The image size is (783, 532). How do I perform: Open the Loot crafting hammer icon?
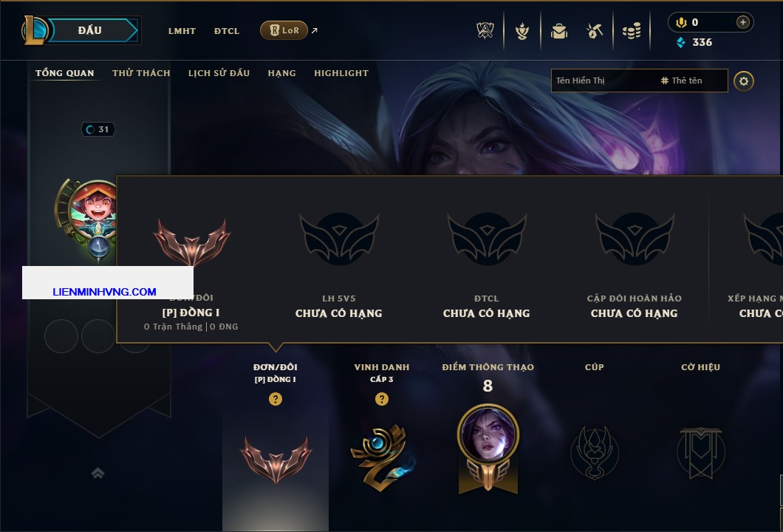(x=594, y=31)
